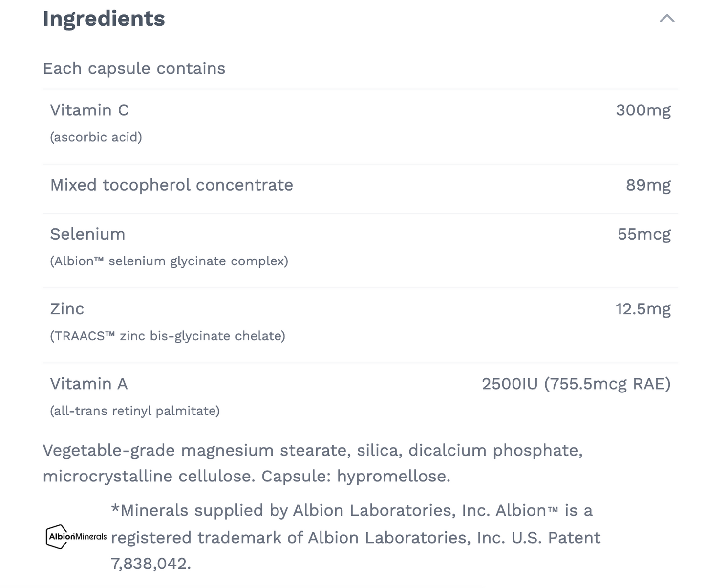706x588 pixels.
Task: Click the Ingredients heading
Action: (x=104, y=19)
